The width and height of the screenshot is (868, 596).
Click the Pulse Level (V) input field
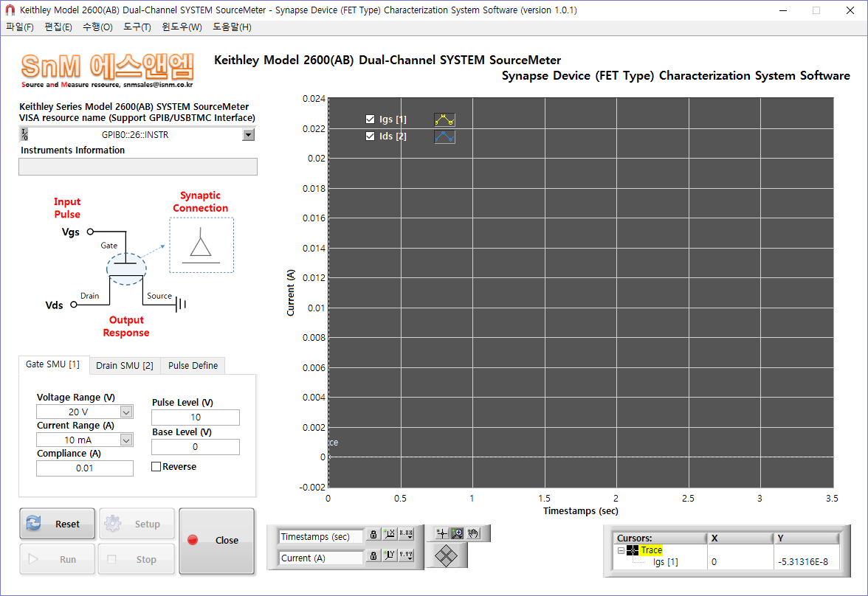[x=196, y=417]
